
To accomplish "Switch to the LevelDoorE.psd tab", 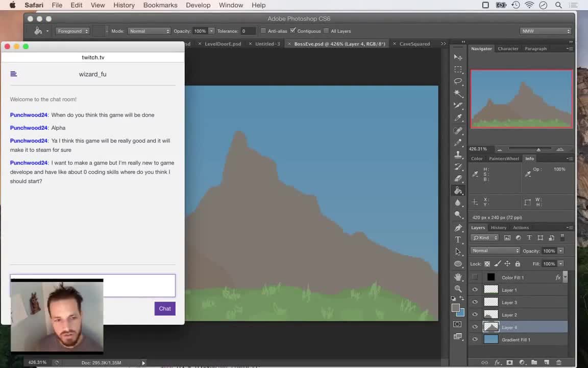I will pyautogui.click(x=223, y=43).
